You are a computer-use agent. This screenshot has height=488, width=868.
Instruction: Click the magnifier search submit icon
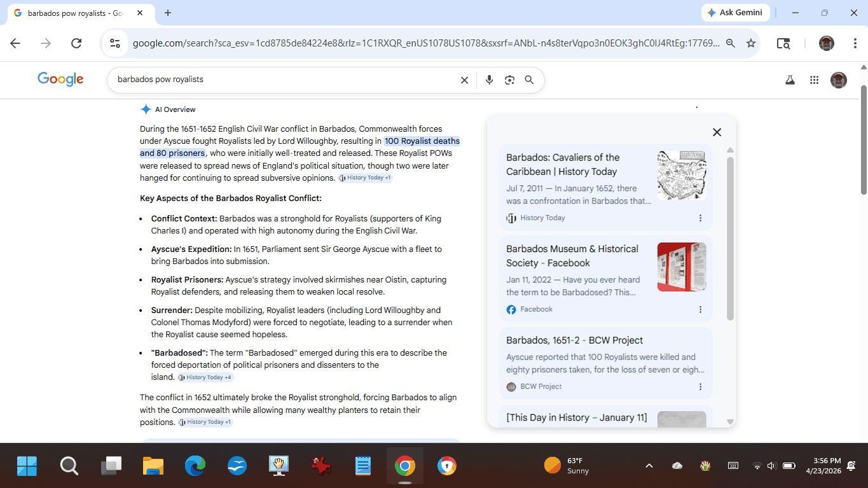coord(529,80)
